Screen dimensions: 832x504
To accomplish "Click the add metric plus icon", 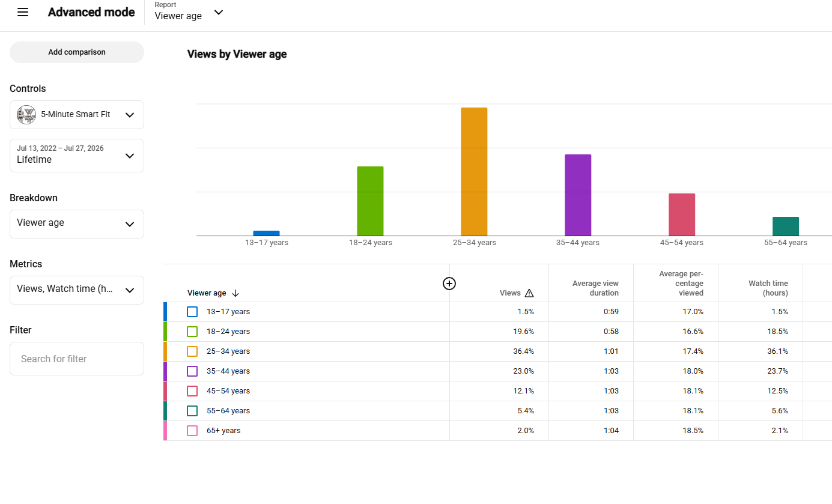I will point(449,284).
